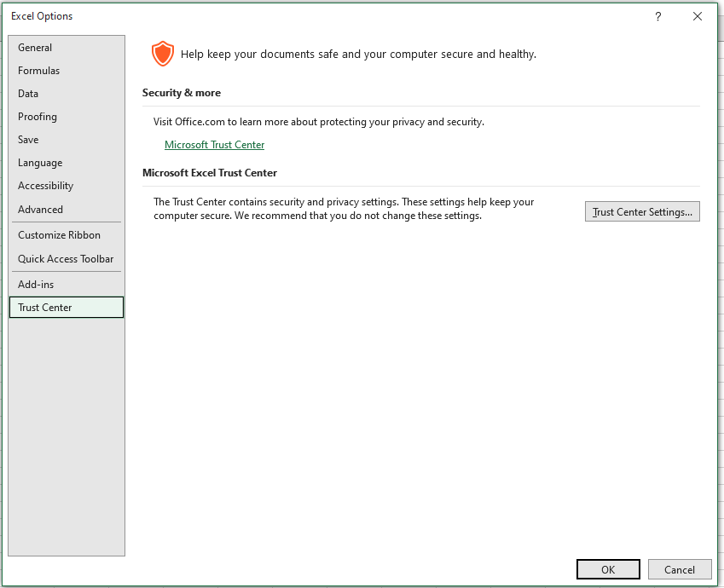The width and height of the screenshot is (724, 588).
Task: Confirm the dialog with OK
Action: 608,569
